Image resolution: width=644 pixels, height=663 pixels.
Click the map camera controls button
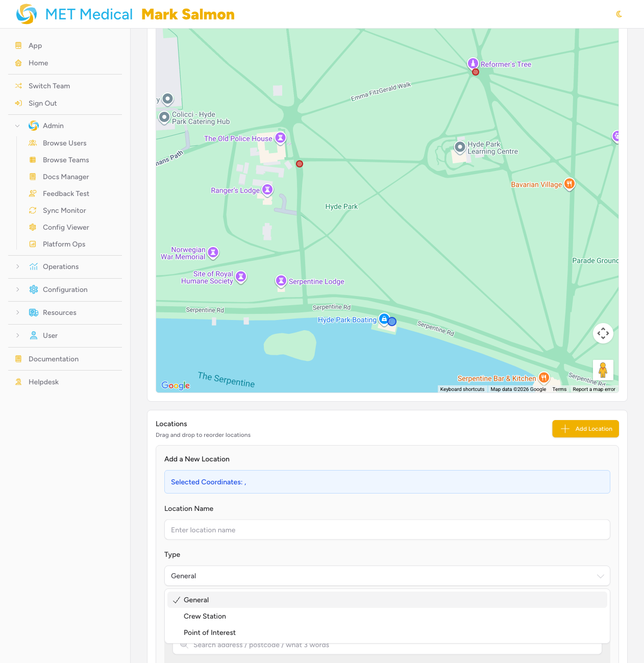point(603,333)
